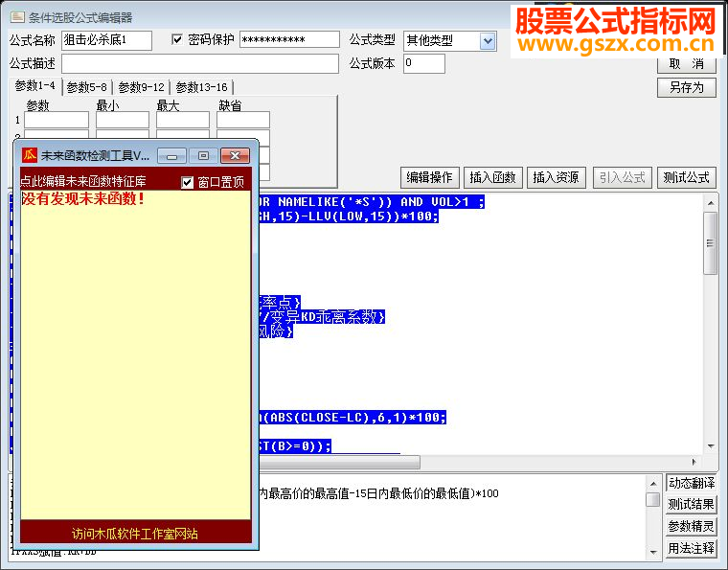
Task: Click code editor scroll down arrow
Action: (711, 446)
